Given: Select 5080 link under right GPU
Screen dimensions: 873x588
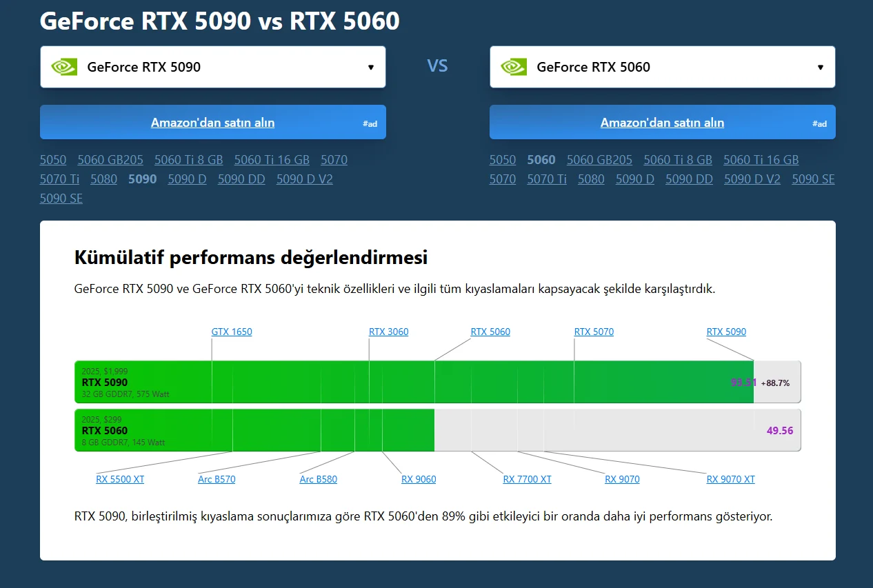Looking at the screenshot, I should pos(591,179).
